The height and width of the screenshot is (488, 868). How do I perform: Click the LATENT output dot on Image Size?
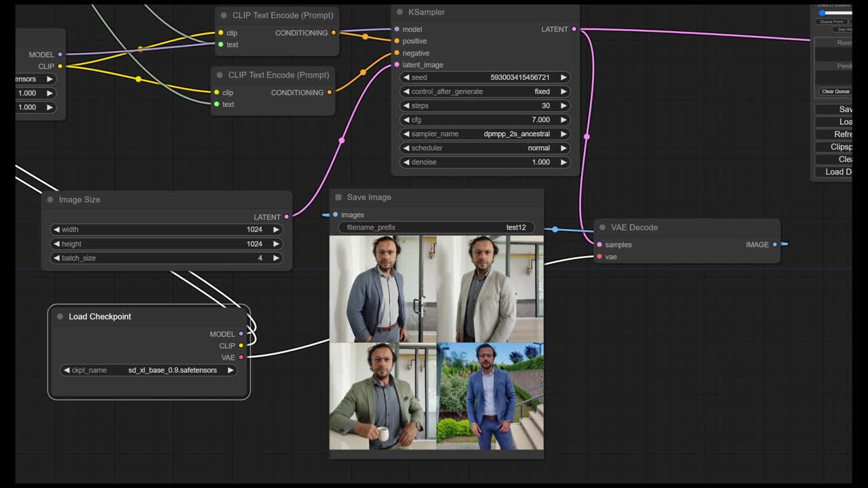285,217
